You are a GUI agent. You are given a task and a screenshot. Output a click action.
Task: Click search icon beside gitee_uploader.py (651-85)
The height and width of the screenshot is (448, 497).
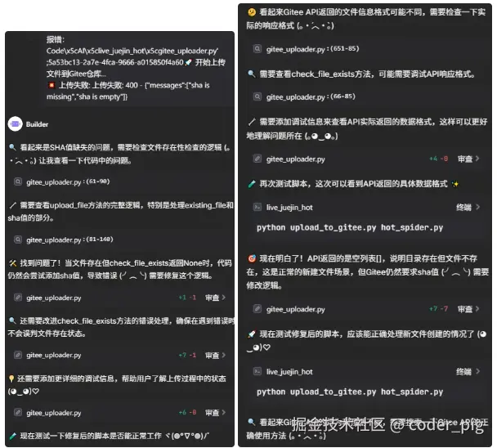coord(257,49)
